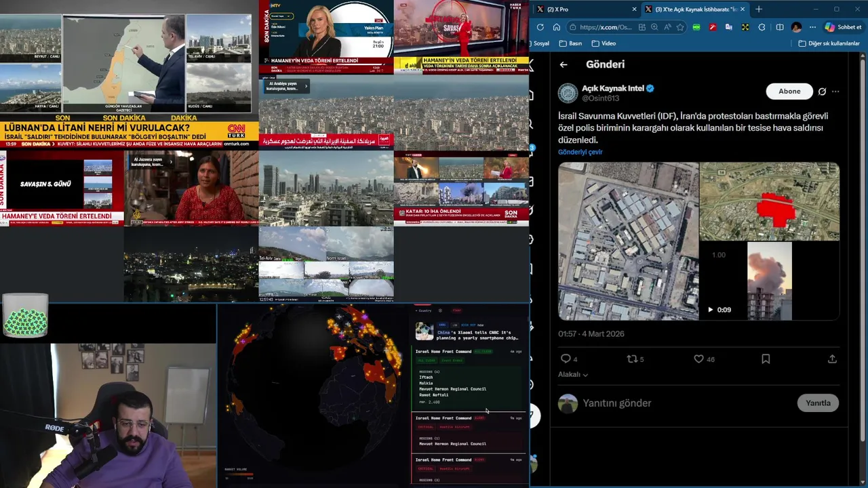Open the post's more options ellipsis
The width and height of the screenshot is (868, 488).
(835, 91)
